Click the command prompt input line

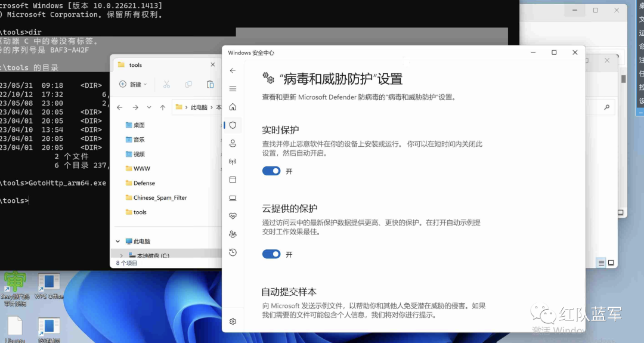click(15, 200)
